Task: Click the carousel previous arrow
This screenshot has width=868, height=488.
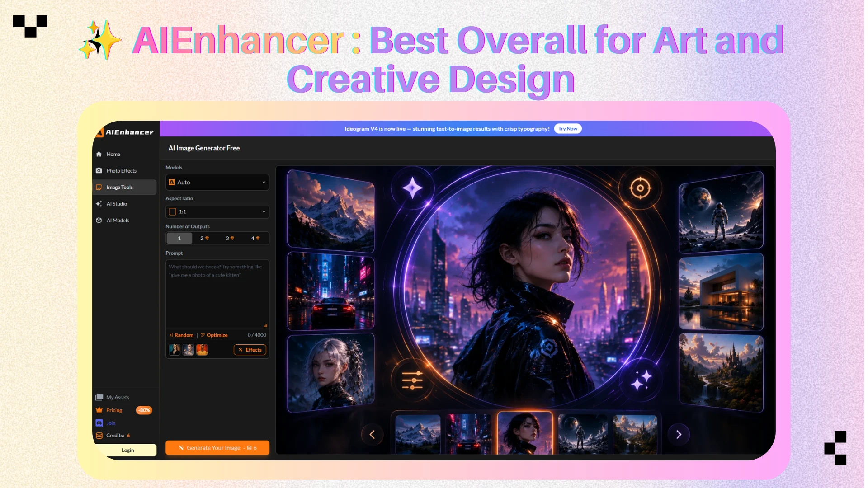Action: [372, 435]
